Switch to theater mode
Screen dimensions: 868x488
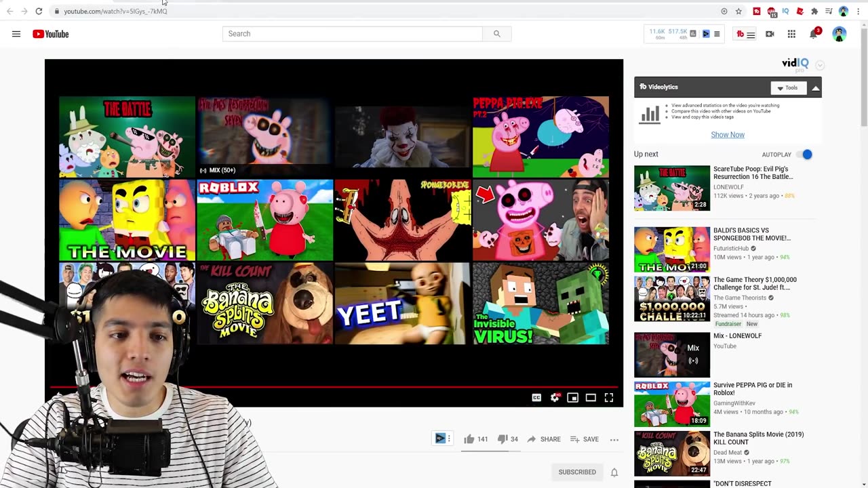point(591,398)
